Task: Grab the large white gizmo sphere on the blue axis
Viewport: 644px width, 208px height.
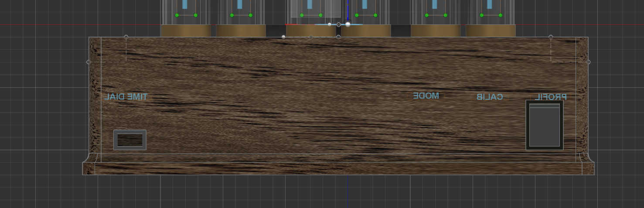Action: tap(348, 24)
